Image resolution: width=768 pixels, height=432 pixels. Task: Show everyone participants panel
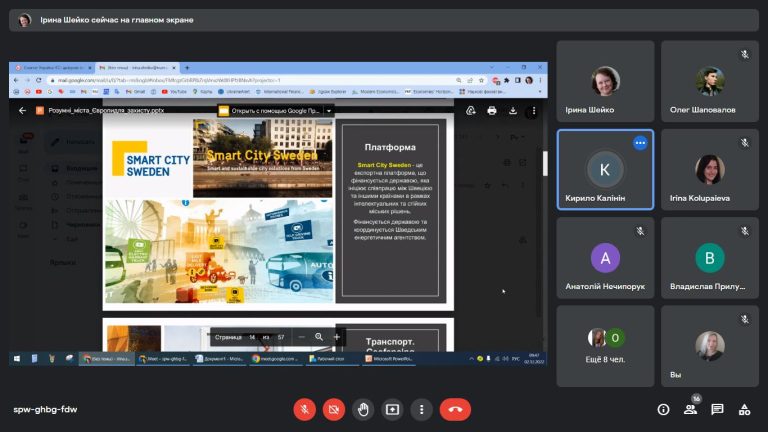pyautogui.click(x=691, y=409)
